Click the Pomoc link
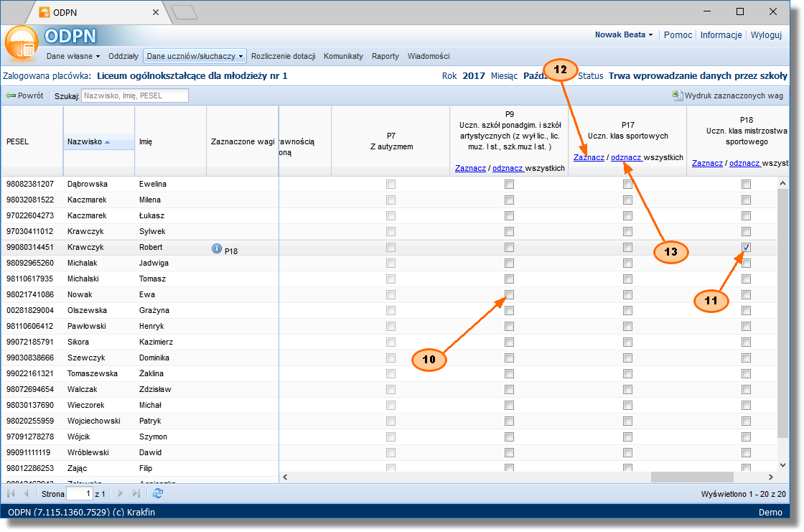Screen dimensions: 804x532 coord(678,35)
